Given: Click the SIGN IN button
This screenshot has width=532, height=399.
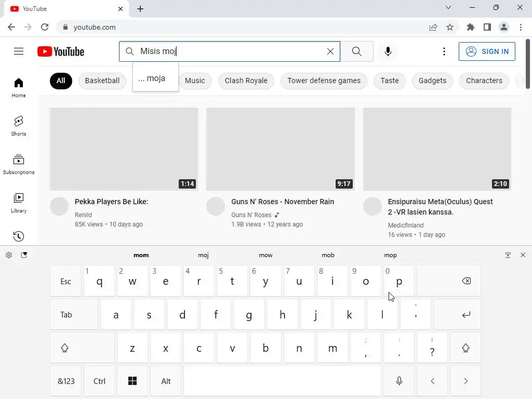Looking at the screenshot, I should click(487, 51).
